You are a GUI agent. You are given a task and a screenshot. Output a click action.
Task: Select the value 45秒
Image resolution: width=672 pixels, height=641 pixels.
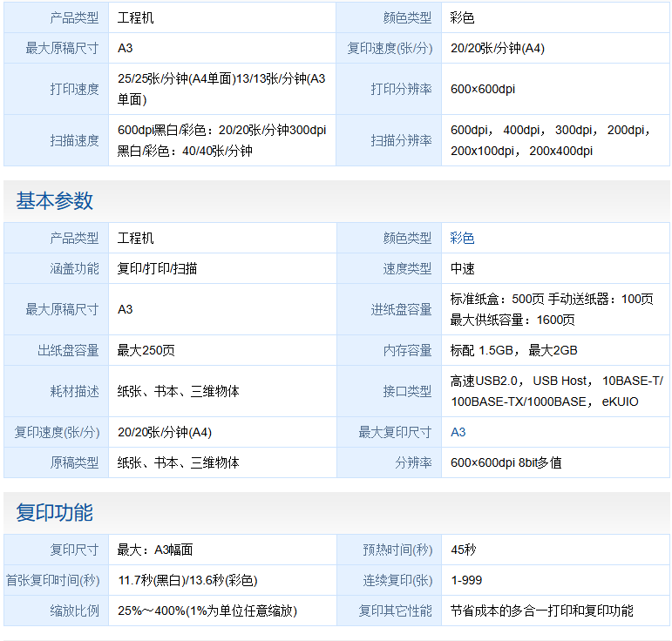[x=464, y=550]
